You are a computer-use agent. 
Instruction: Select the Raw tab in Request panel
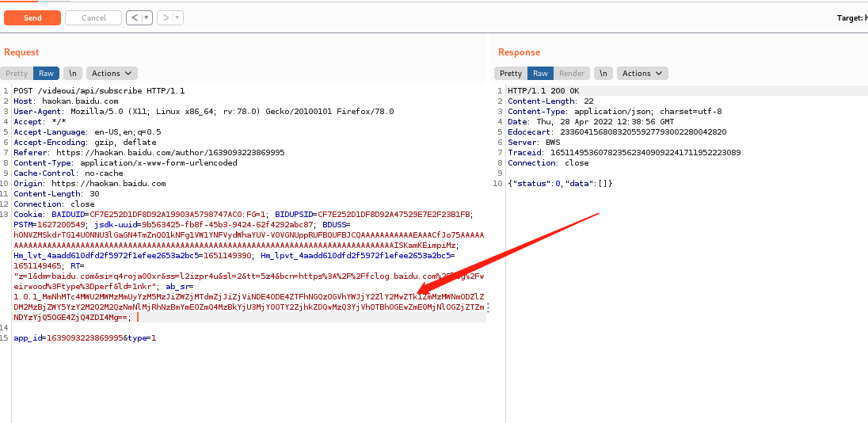(46, 73)
